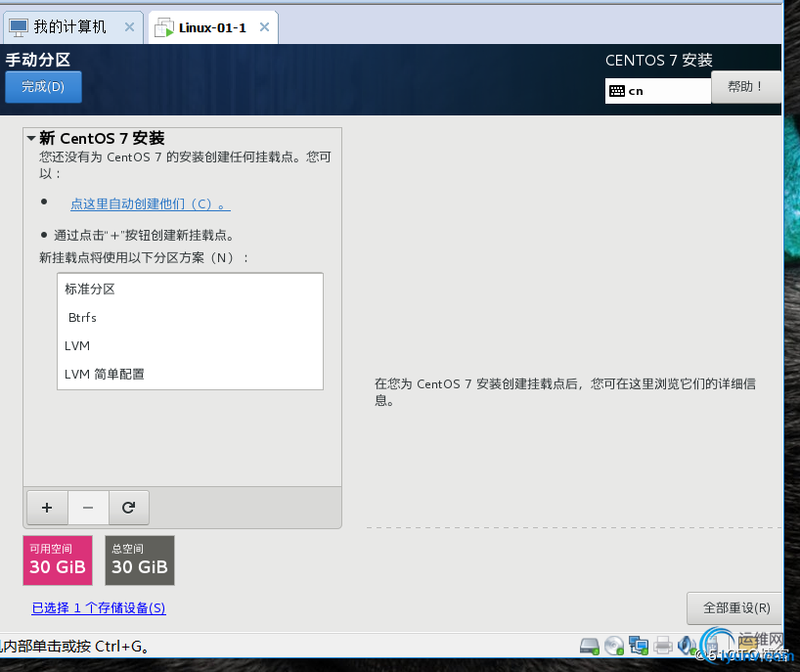The width and height of the screenshot is (800, 672).
Task: Select LVM partitioning scheme
Action: point(190,346)
